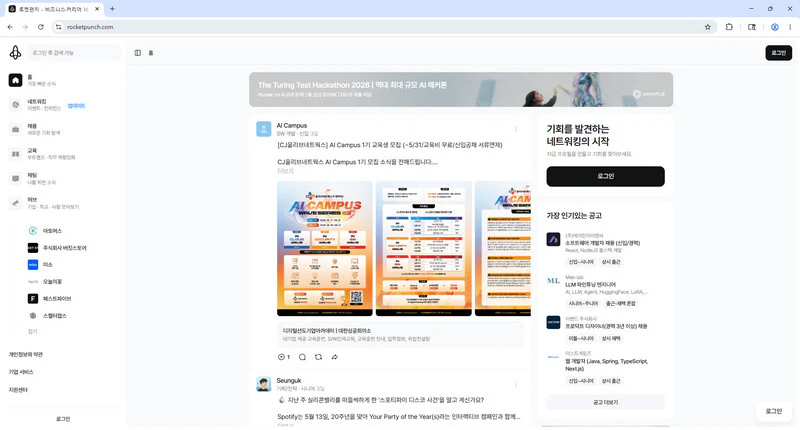Open the Turing Test Hackathon 2026 banner

coord(461,90)
